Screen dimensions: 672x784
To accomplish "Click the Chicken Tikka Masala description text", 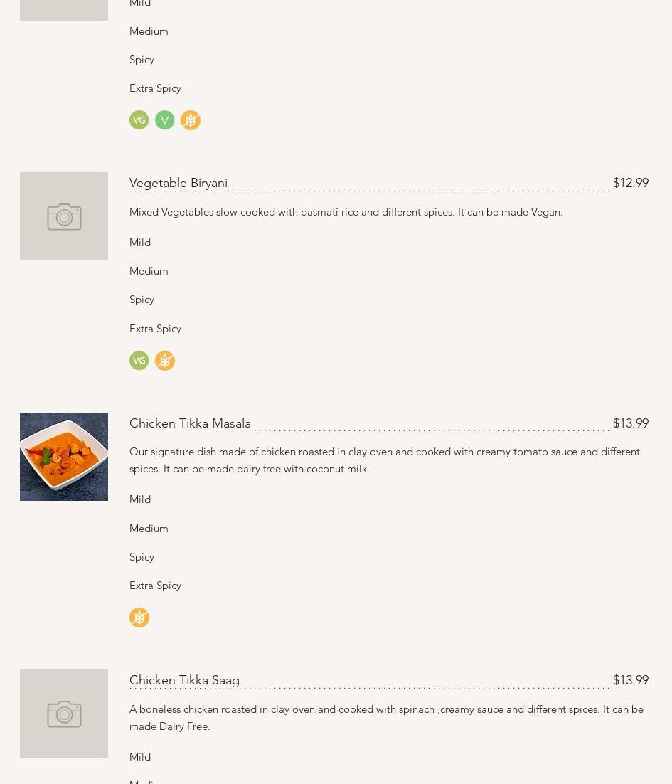I will 384,460.
